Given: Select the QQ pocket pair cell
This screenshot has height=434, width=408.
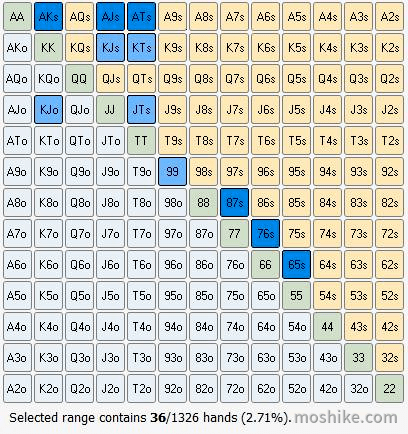Looking at the screenshot, I should tap(79, 79).
